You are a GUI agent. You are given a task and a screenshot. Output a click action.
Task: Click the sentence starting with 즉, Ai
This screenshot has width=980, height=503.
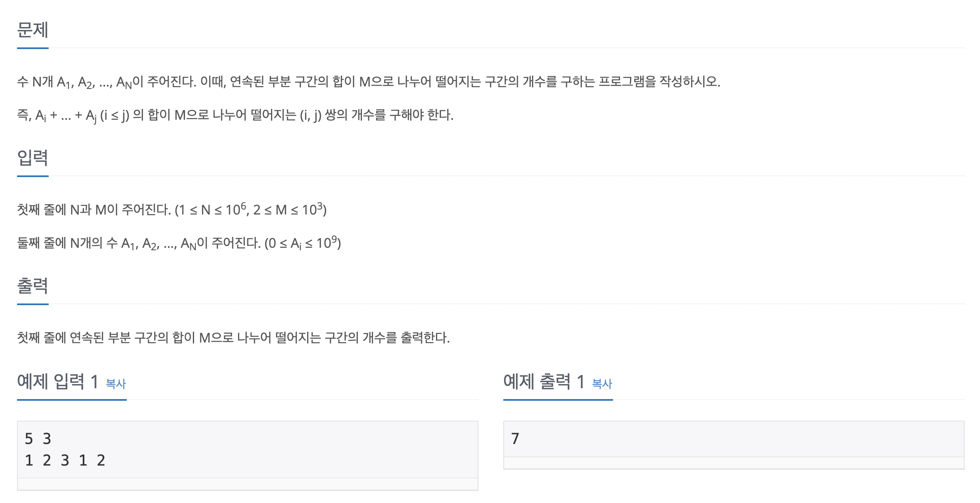pyautogui.click(x=235, y=115)
